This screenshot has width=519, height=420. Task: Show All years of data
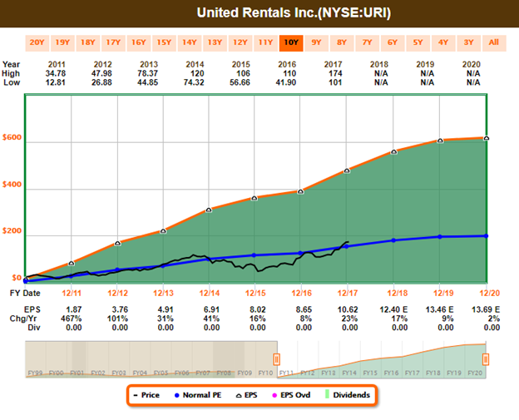tap(494, 42)
